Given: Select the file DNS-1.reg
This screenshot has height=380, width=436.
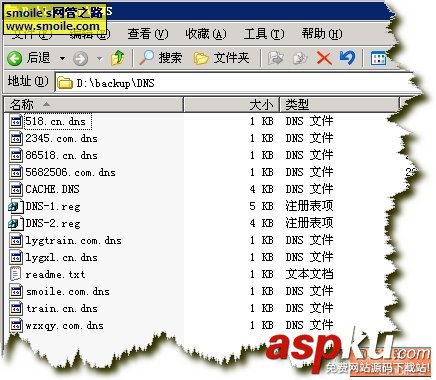Looking at the screenshot, I should click(53, 206).
